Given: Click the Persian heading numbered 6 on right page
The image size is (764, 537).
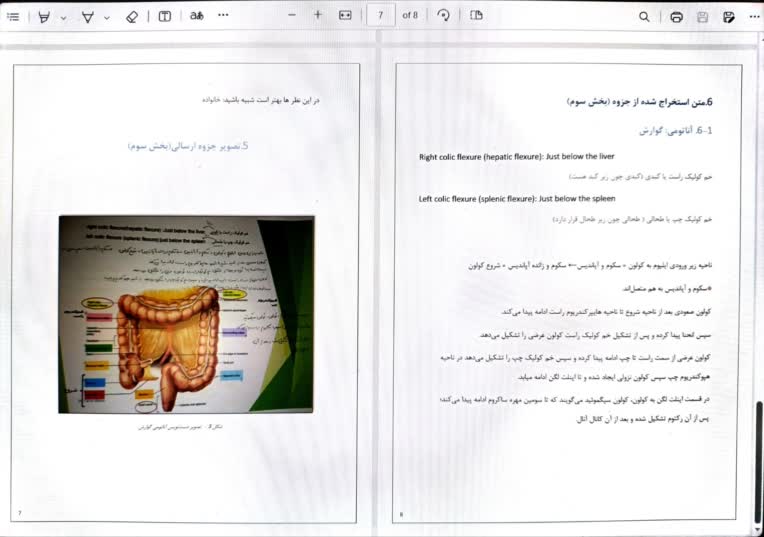Looking at the screenshot, I should [x=639, y=102].
